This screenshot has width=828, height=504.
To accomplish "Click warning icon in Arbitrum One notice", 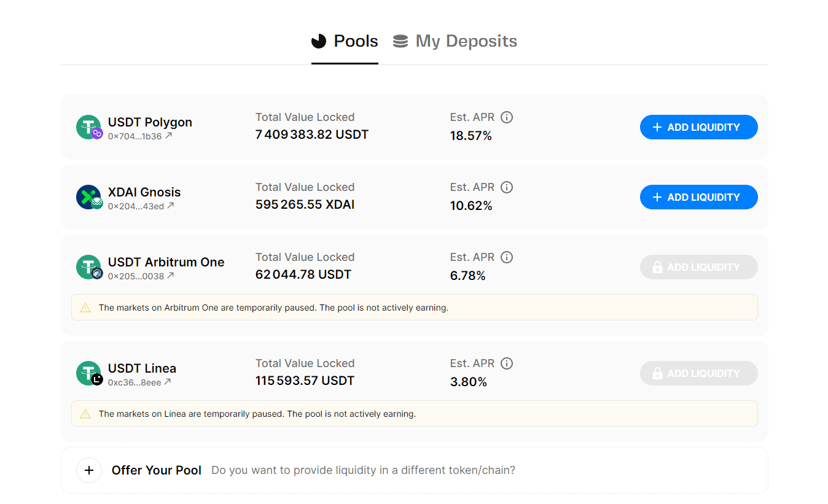I will tap(85, 308).
